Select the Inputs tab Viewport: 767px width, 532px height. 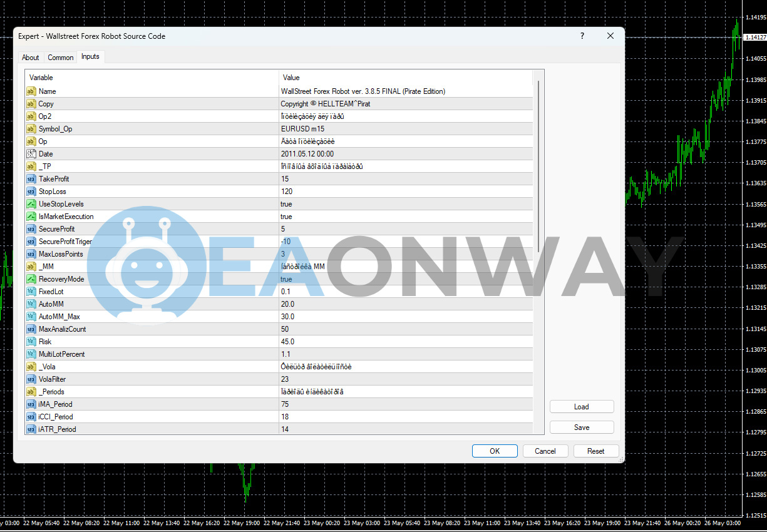click(x=90, y=56)
